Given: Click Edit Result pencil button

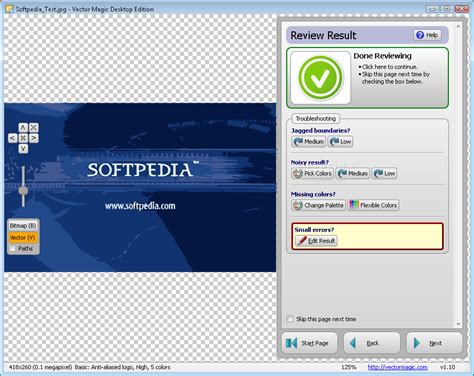Looking at the screenshot, I should (x=316, y=241).
